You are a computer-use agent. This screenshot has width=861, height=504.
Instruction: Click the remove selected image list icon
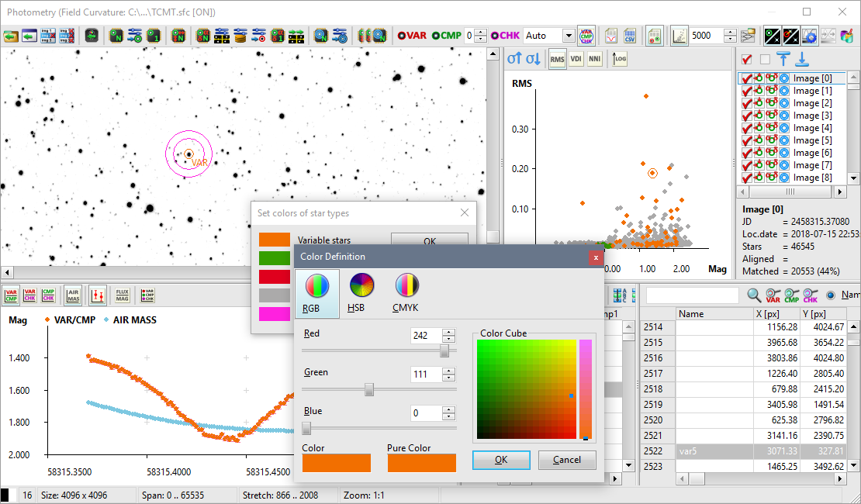pos(48,36)
